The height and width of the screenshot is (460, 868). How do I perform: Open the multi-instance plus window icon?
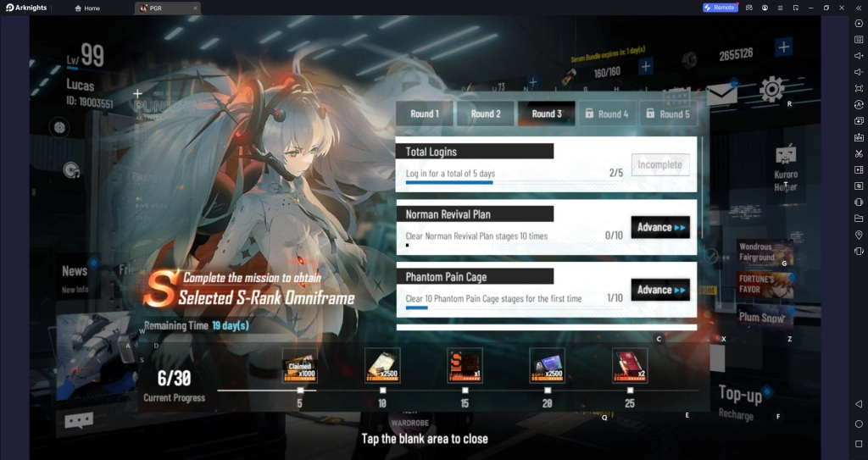point(859,120)
